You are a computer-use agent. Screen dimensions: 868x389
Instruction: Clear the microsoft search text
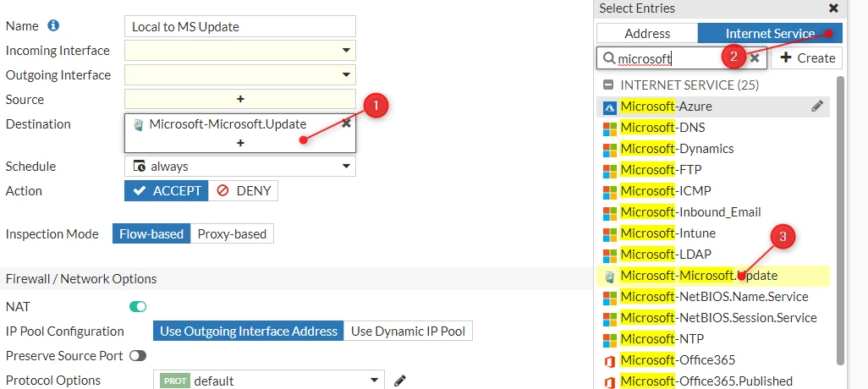(754, 58)
